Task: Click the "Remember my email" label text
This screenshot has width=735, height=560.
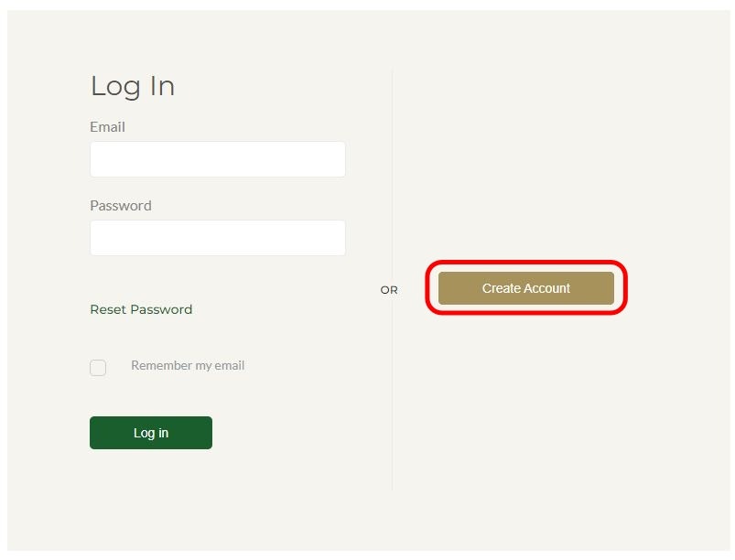Action: 188,365
